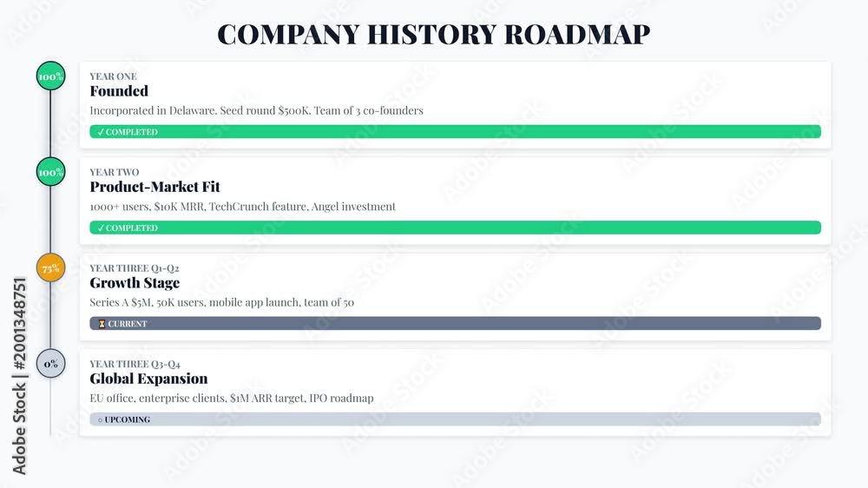Click the Year Three Q3-Q4 label
The height and width of the screenshot is (488, 868).
click(x=135, y=364)
